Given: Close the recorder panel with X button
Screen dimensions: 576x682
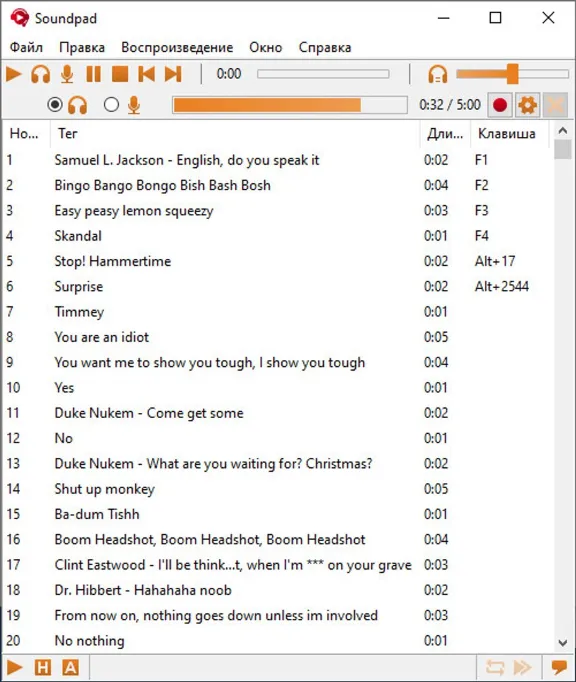Looking at the screenshot, I should 555,105.
